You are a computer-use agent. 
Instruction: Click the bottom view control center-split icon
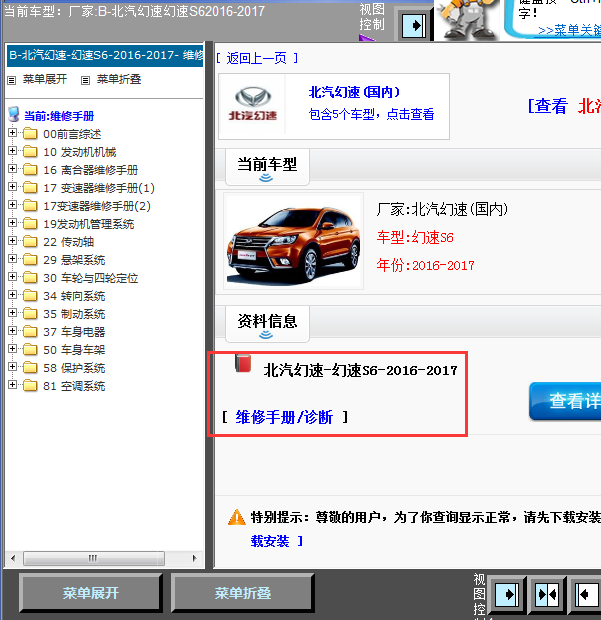(x=546, y=594)
